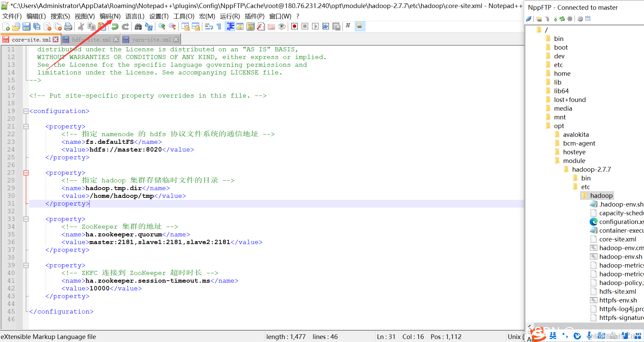Click the Sogou IME logo icon
Image resolution: width=644 pixels, height=342 pixels.
point(539,335)
